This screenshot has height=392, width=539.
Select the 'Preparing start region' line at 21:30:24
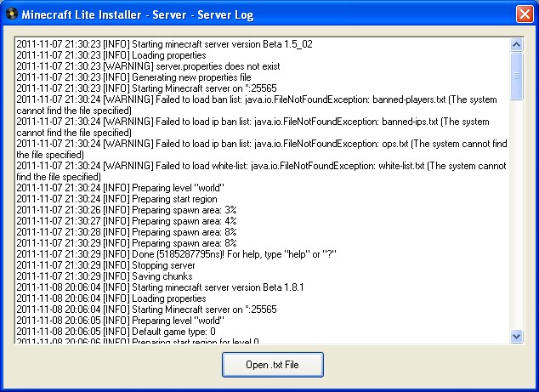tap(116, 199)
